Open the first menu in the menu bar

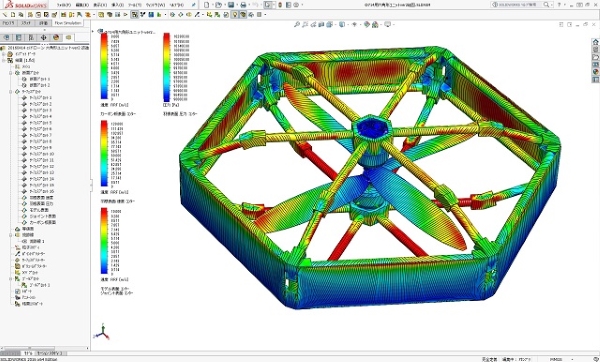[x=64, y=5]
